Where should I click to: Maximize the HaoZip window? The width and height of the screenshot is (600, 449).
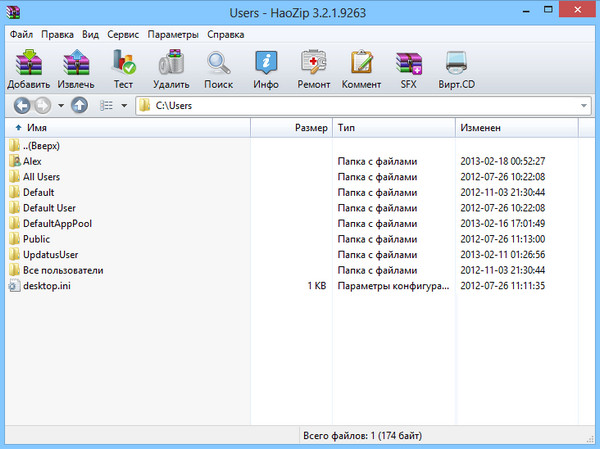click(x=548, y=10)
